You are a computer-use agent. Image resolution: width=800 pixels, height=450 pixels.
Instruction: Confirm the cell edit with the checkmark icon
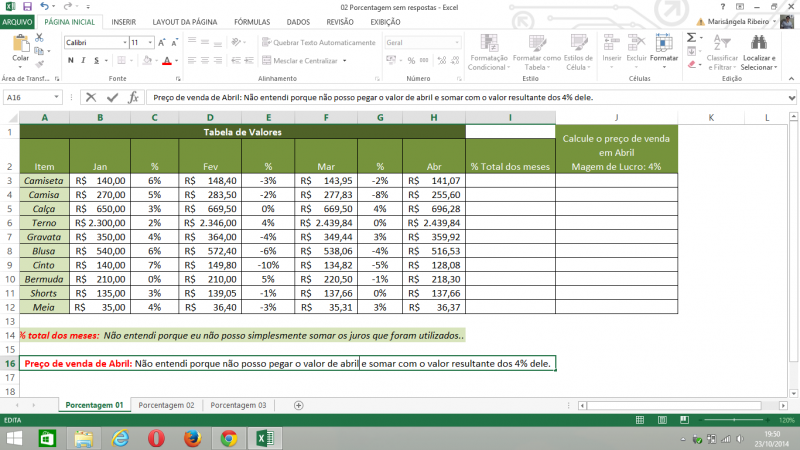pyautogui.click(x=112, y=97)
